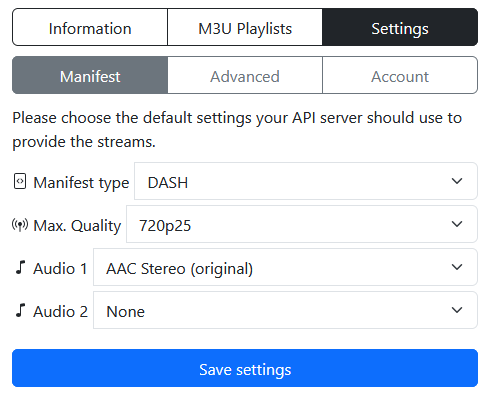
Task: Click the chevron arrow in DASH dropdown
Action: [457, 181]
